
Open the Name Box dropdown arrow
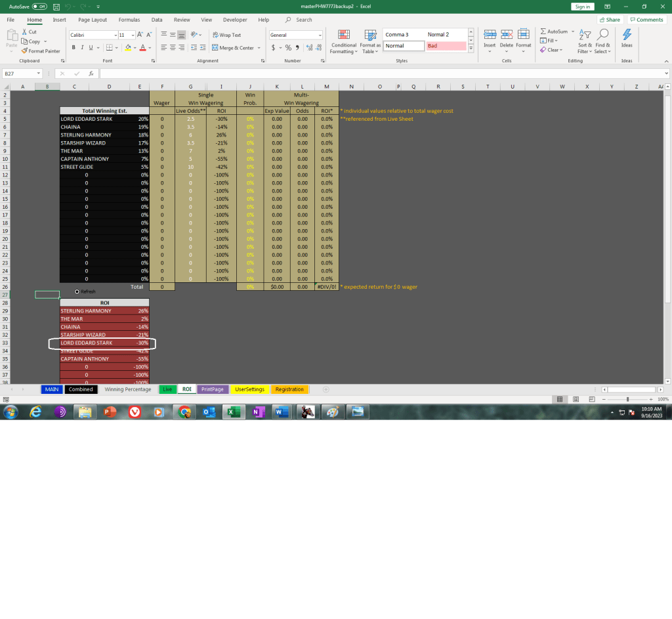click(39, 74)
